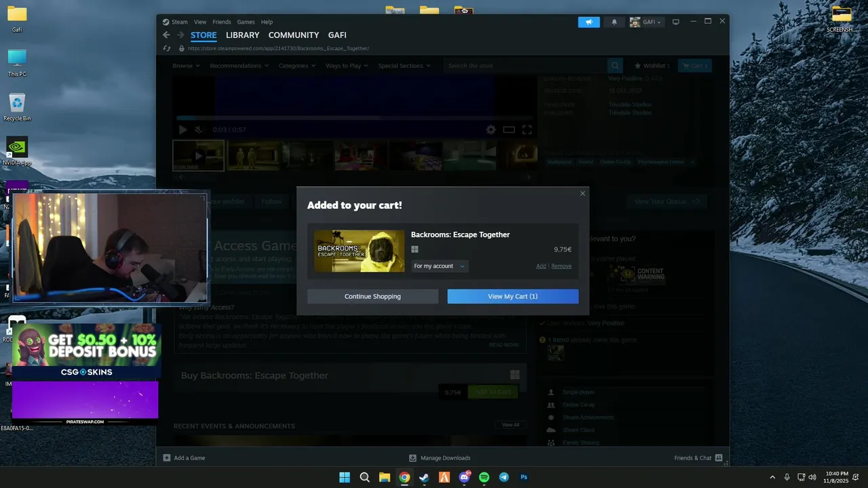The height and width of the screenshot is (488, 868).
Task: Open Photoshop from the taskbar
Action: pos(524,477)
